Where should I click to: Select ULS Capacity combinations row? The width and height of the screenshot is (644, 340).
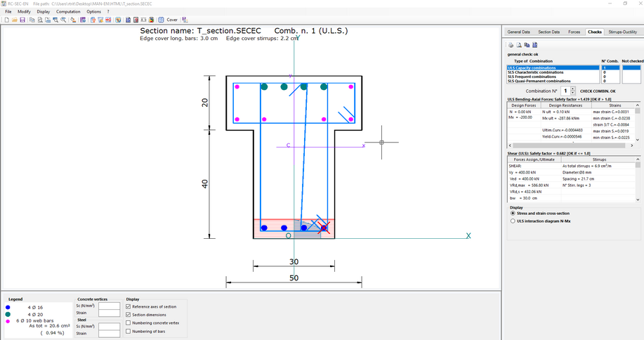[x=553, y=67]
